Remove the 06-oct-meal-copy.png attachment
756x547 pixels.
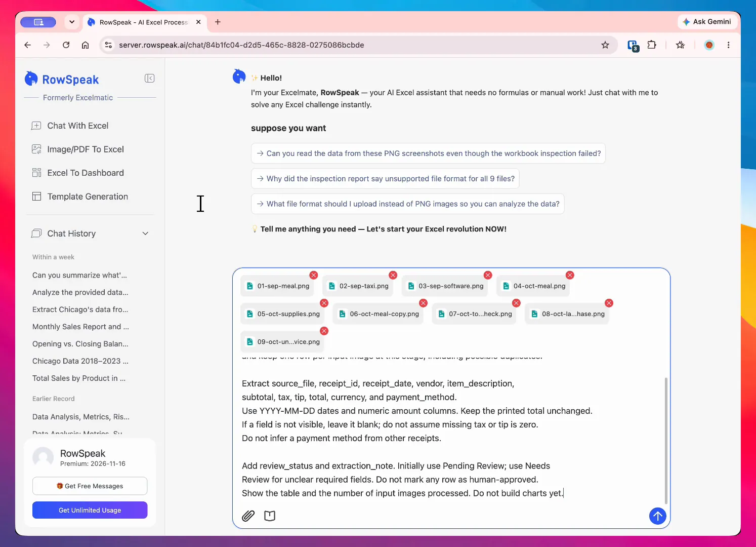(x=424, y=303)
